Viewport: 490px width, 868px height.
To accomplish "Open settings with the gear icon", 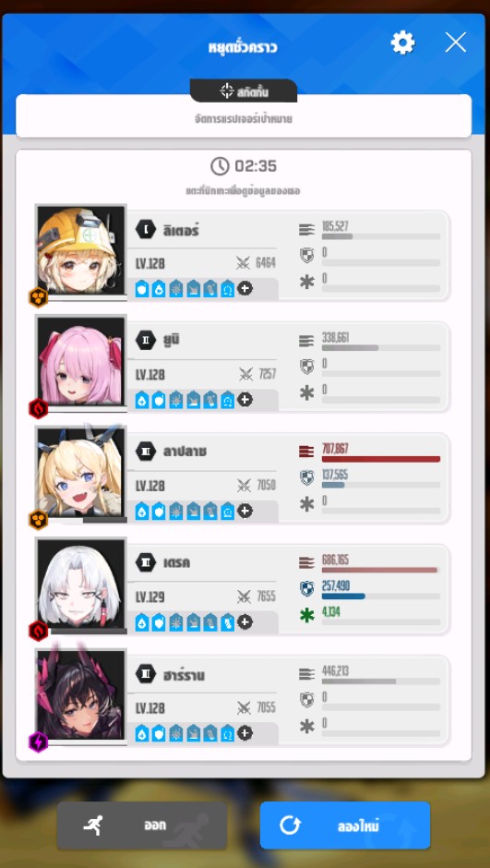I will (x=402, y=42).
